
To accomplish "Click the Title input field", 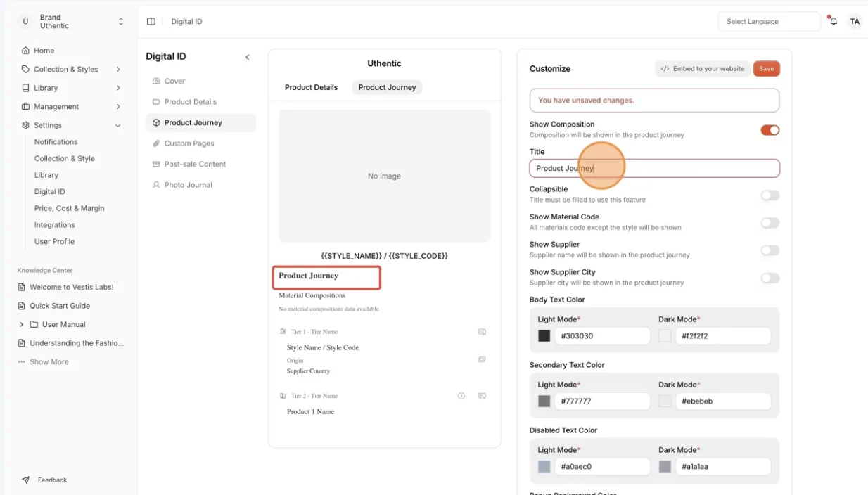I will tap(654, 168).
